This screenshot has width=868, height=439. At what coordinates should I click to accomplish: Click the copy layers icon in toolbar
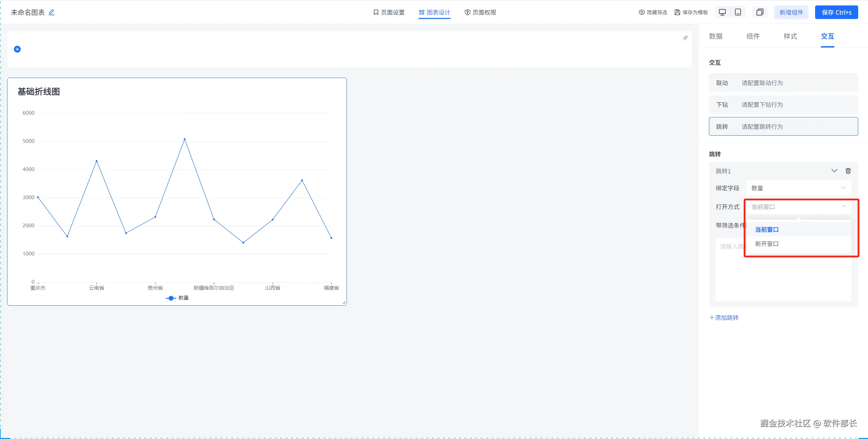pyautogui.click(x=760, y=13)
